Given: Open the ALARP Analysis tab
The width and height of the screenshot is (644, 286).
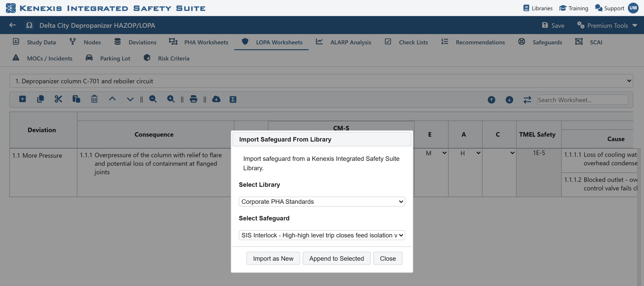Looking at the screenshot, I should click(x=343, y=42).
